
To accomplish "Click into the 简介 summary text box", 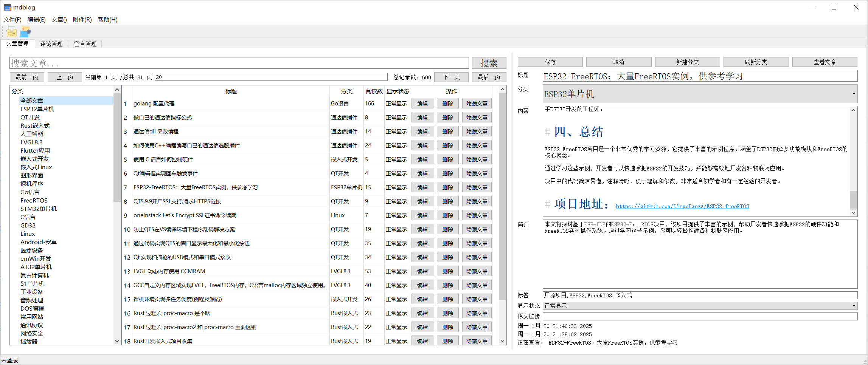I will pyautogui.click(x=700, y=254).
